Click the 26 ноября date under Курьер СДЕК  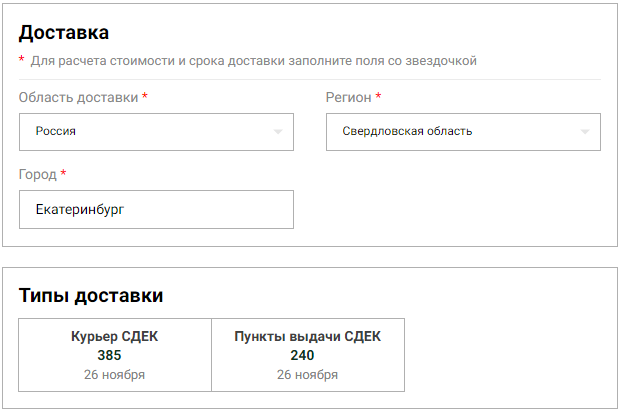click(115, 375)
